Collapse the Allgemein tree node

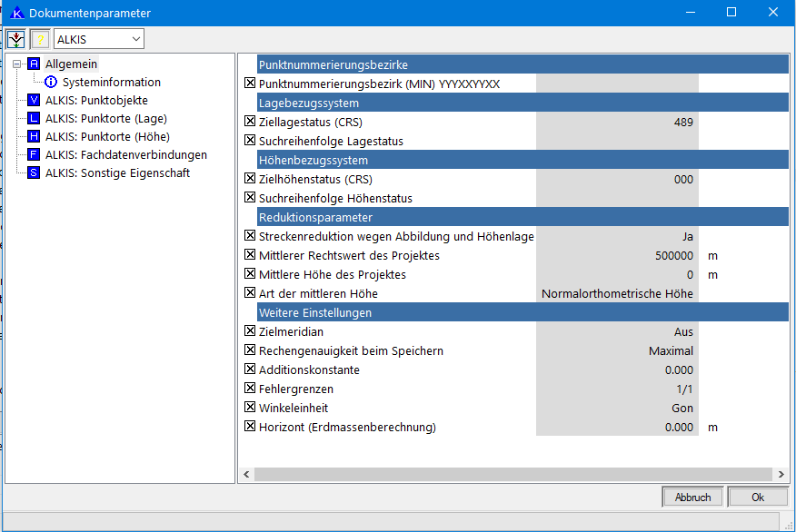[x=17, y=64]
